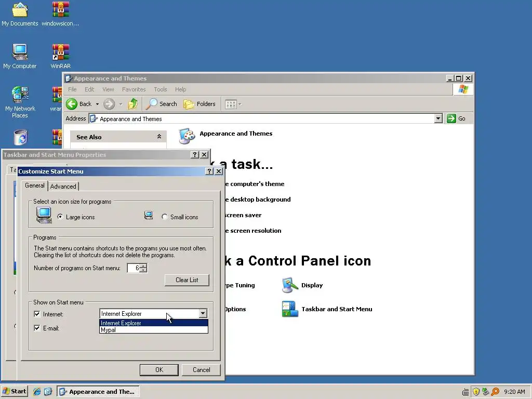The image size is (532, 399).
Task: Open the Favorites menu
Action: (134, 89)
